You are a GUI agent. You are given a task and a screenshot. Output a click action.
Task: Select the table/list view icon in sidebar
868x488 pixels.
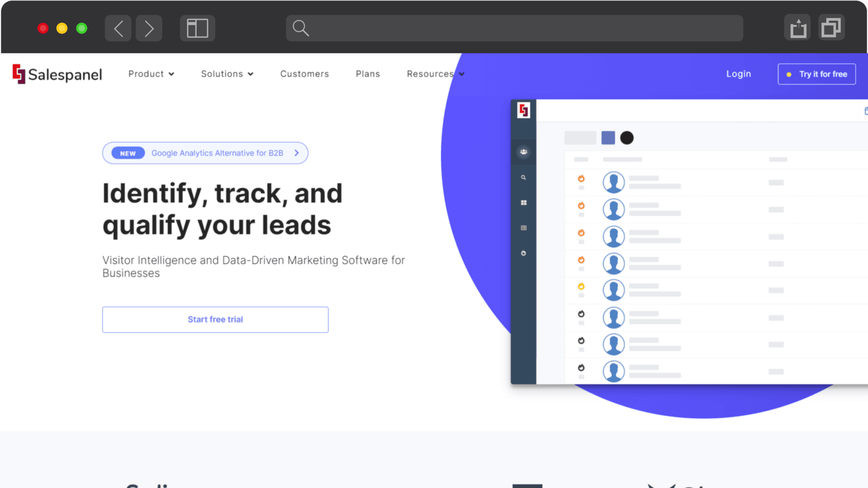pyautogui.click(x=524, y=228)
